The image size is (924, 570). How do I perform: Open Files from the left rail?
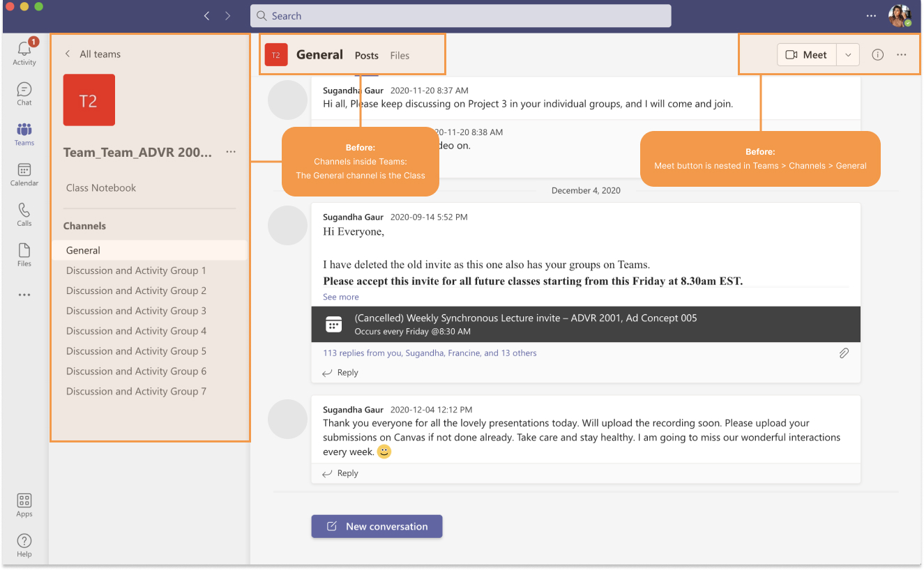coord(24,255)
